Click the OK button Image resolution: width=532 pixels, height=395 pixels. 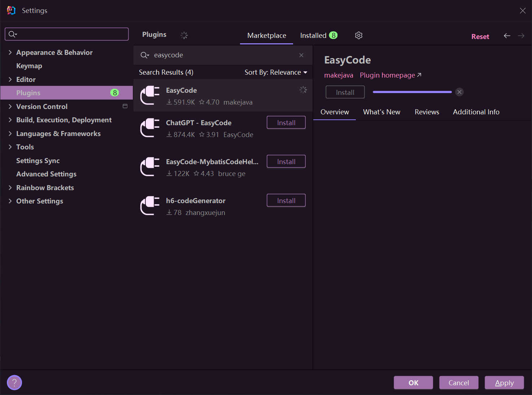point(413,383)
